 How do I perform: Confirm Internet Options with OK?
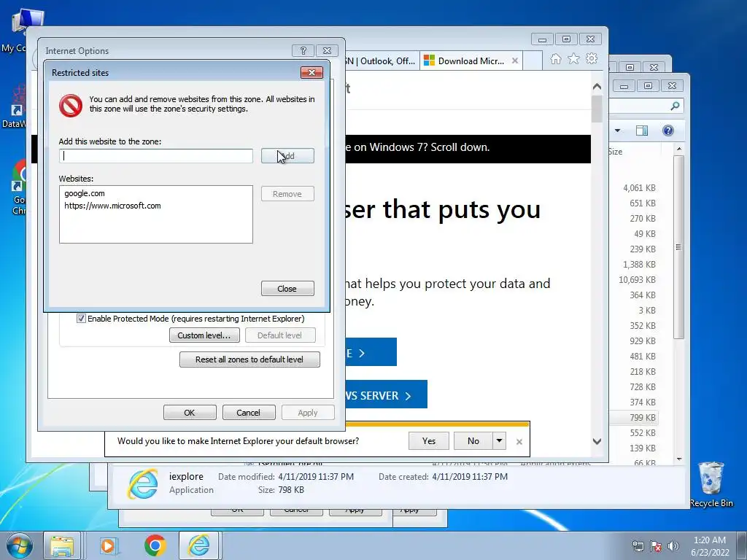tap(190, 413)
